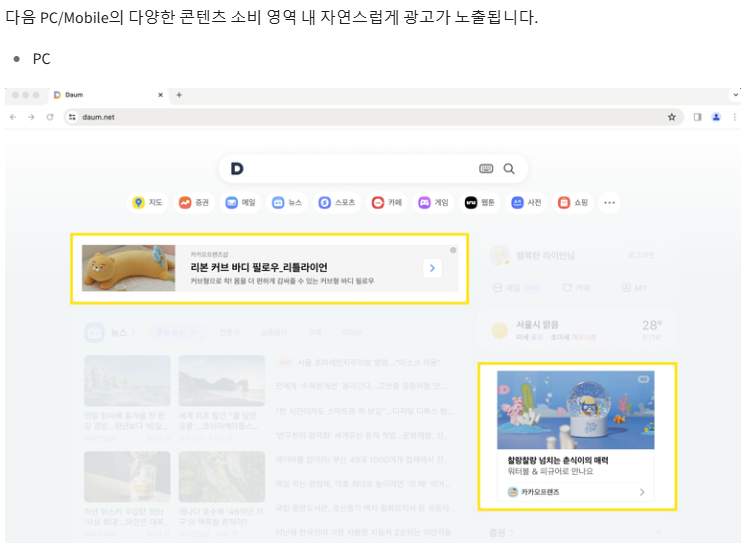This screenshot has height=547, width=746.
Task: Open the 스포츠 sports shortcut
Action: tap(337, 203)
